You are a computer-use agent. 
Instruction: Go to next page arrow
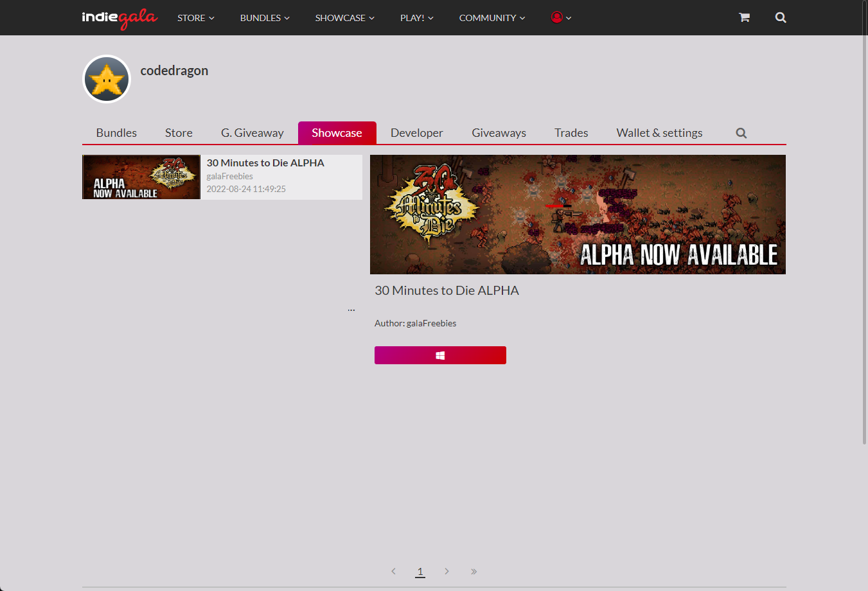click(447, 571)
